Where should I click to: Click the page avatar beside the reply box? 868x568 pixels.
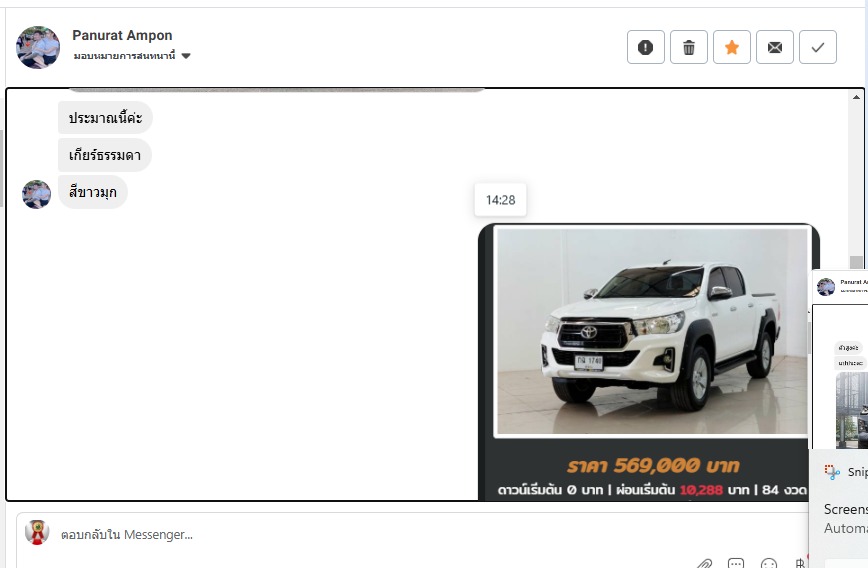pos(37,533)
